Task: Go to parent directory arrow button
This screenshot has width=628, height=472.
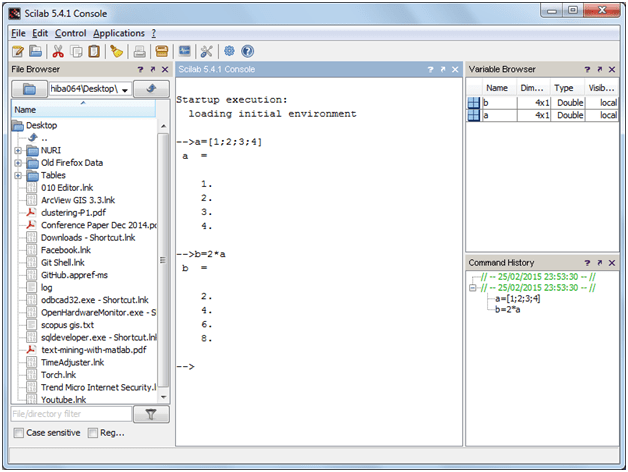Action: 150,89
